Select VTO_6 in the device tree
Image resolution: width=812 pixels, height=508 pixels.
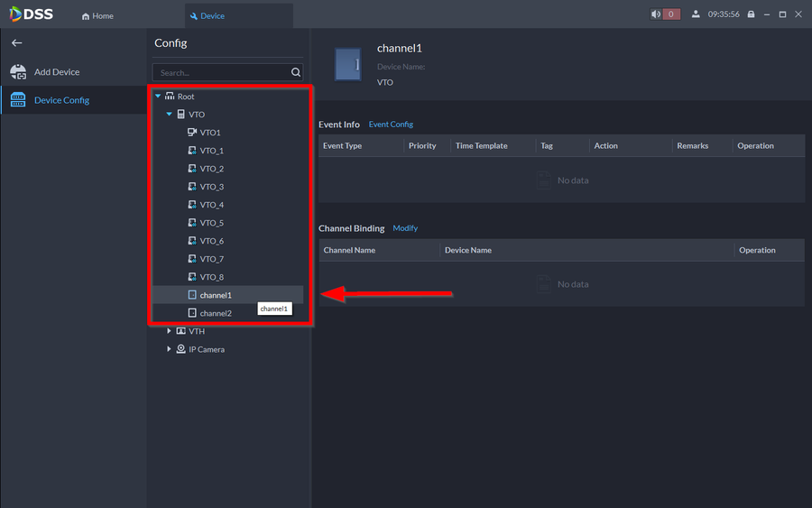click(x=211, y=241)
